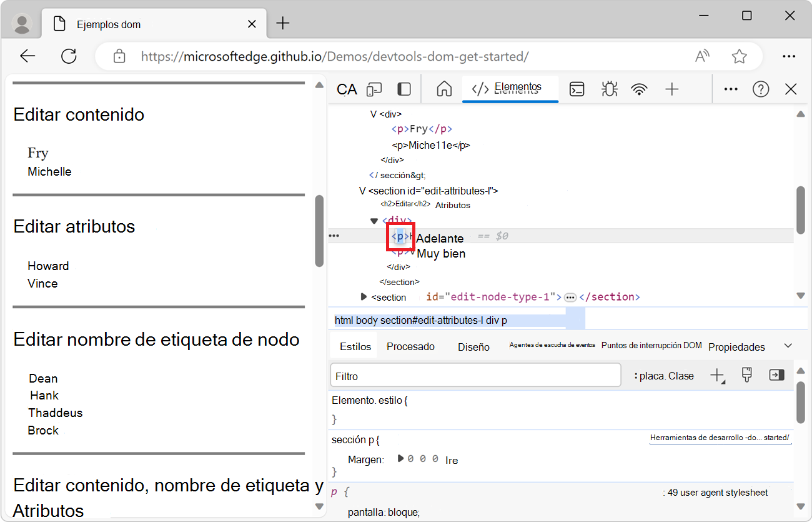Reload the page with refresh icon
Viewport: 812px width, 522px height.
(69, 56)
